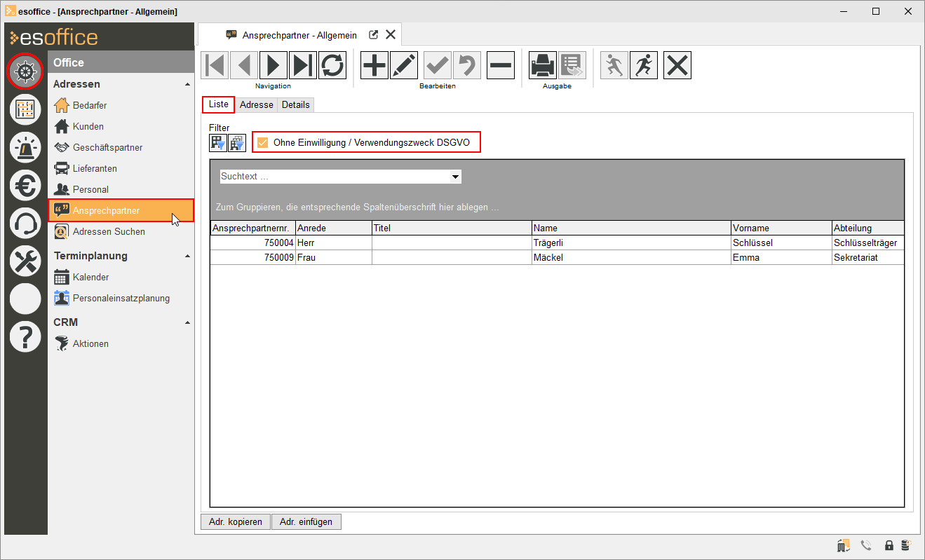
Task: Sort by Anrede column header
Action: pos(333,228)
